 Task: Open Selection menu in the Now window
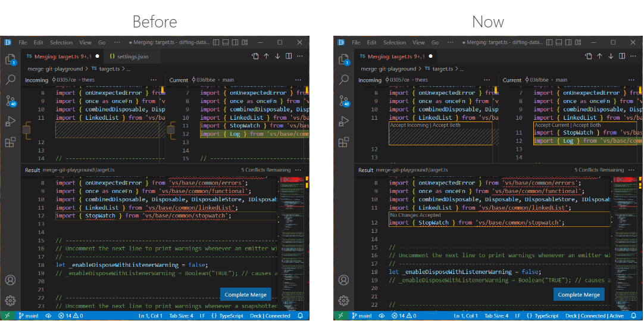pos(394,43)
